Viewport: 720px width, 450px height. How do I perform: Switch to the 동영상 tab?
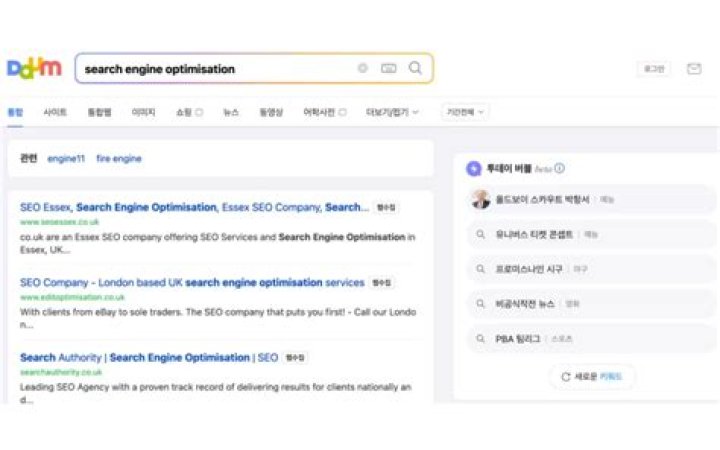271,112
